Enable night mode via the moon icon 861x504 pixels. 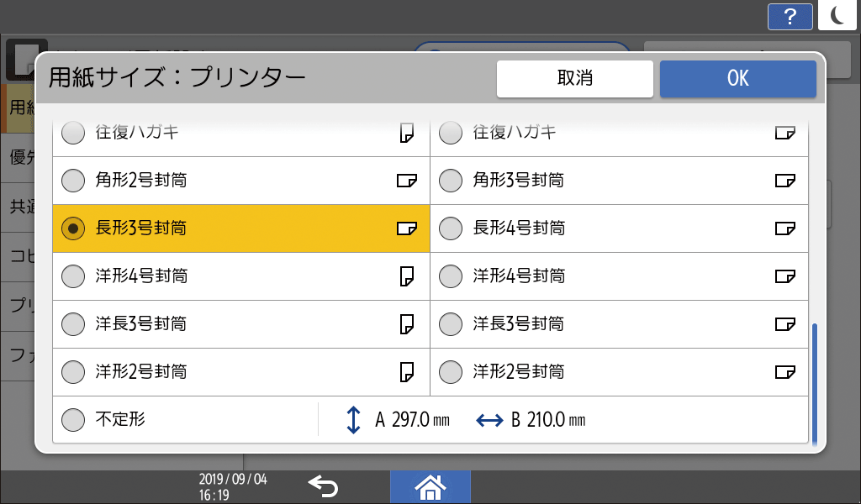point(837,15)
